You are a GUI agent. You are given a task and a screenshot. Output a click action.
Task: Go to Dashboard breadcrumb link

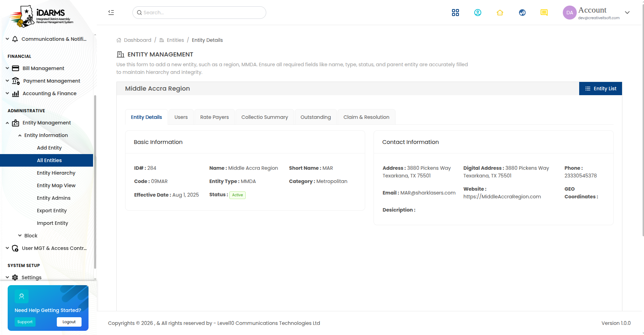pos(134,40)
